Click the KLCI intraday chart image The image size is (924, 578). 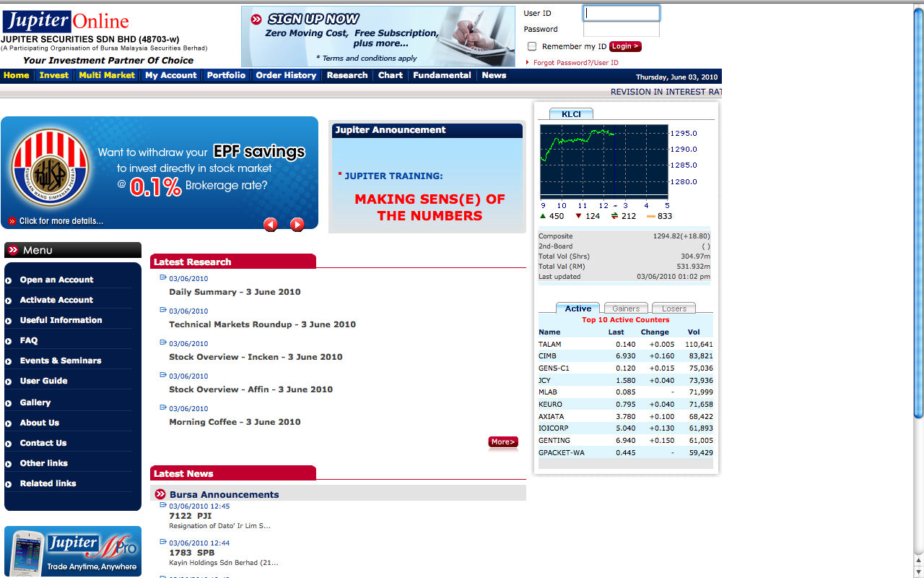[x=603, y=161]
